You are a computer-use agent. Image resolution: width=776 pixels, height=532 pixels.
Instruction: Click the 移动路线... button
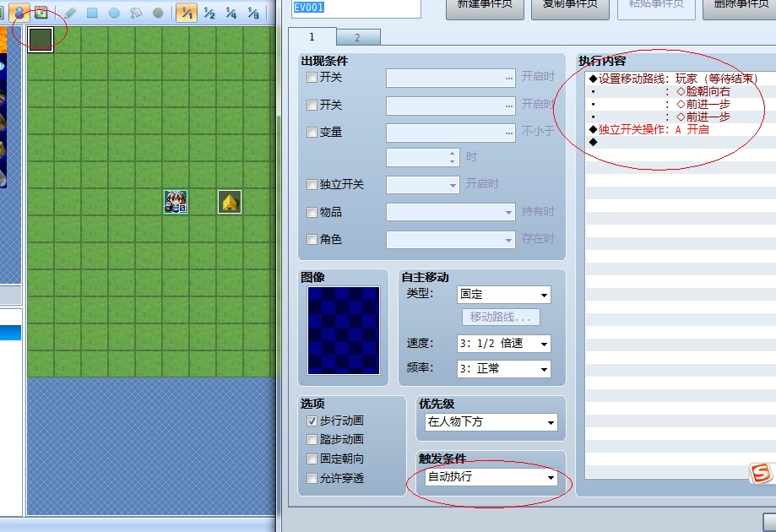click(501, 318)
